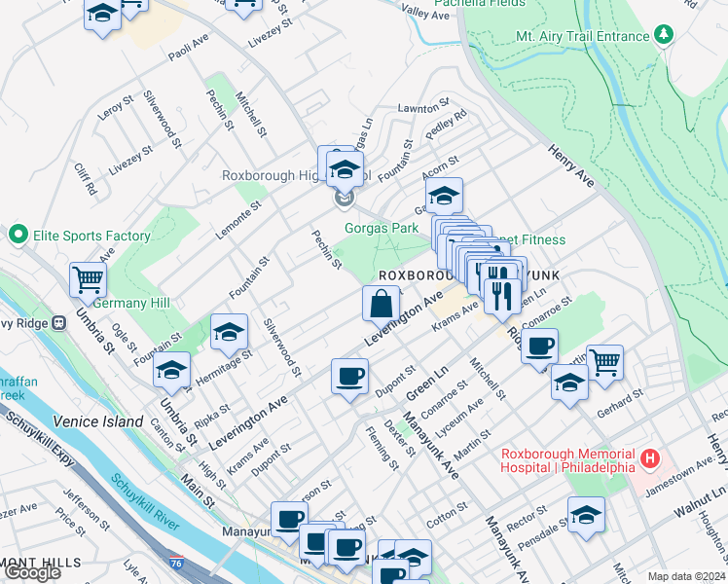The height and width of the screenshot is (584, 728).
Task: Select the museum pin below Roxborough High School
Action: click(x=344, y=199)
